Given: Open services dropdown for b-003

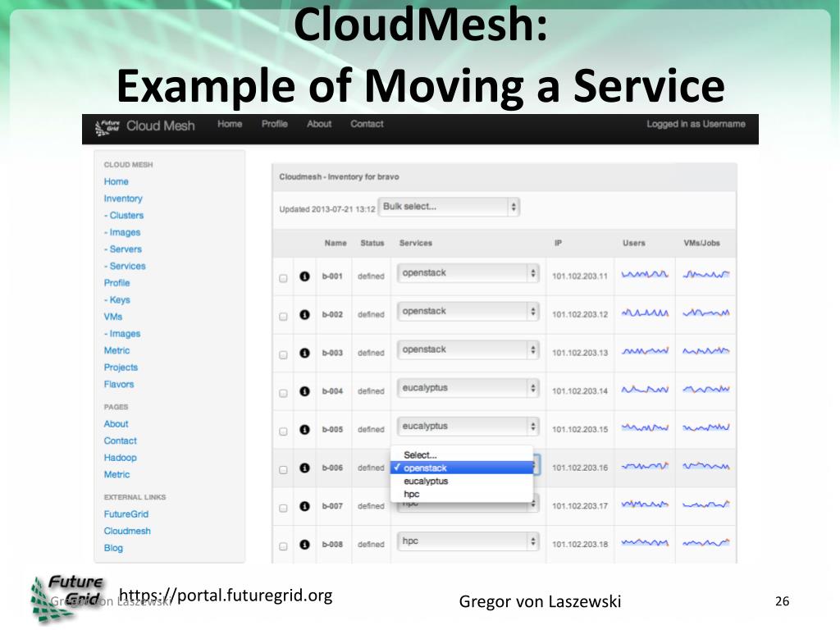Looking at the screenshot, I should (x=468, y=349).
